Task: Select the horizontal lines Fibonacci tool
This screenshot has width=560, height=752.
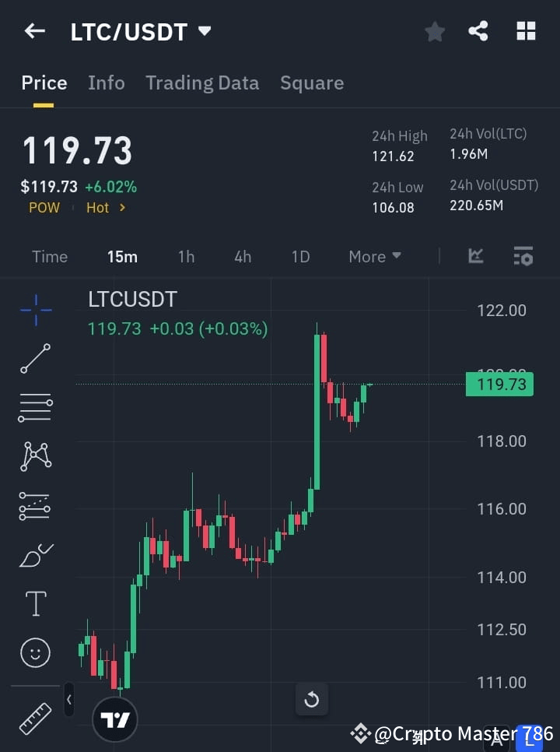Action: click(x=36, y=407)
